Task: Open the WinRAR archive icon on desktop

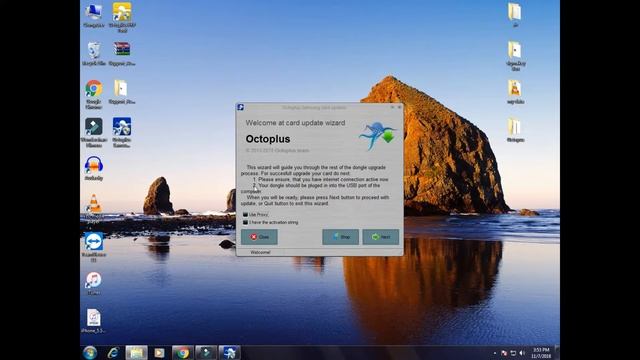Action: click(122, 53)
